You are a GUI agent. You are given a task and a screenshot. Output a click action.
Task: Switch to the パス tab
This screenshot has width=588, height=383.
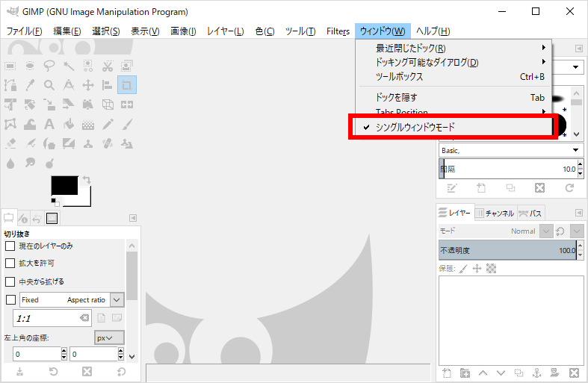[x=530, y=214]
